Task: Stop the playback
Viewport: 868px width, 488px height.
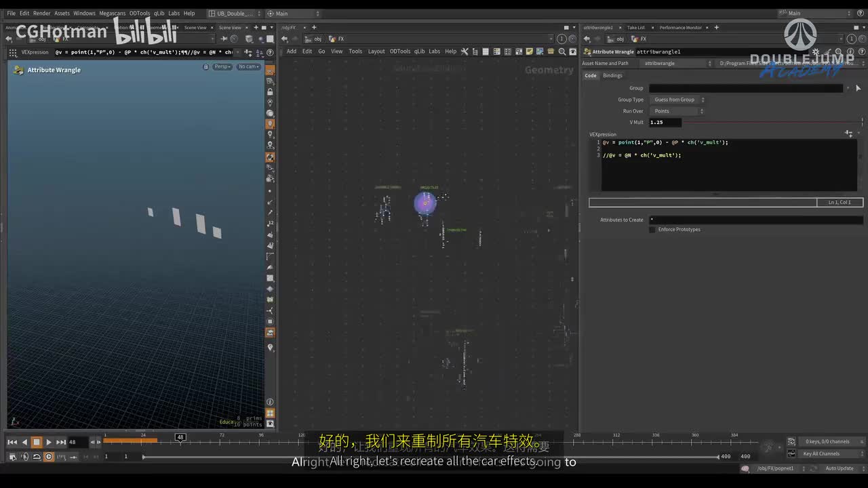Action: 37,442
